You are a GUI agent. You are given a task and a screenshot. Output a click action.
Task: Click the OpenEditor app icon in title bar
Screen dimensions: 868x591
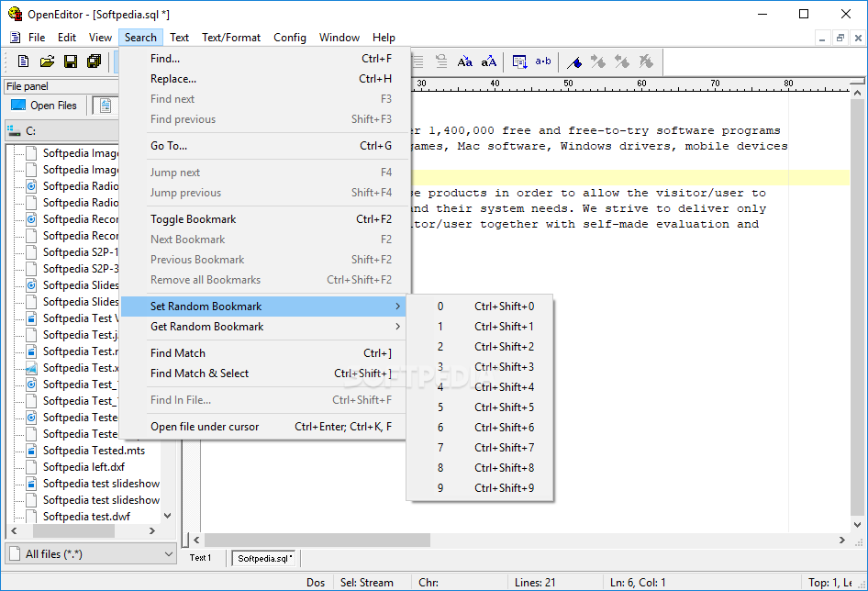pos(15,14)
